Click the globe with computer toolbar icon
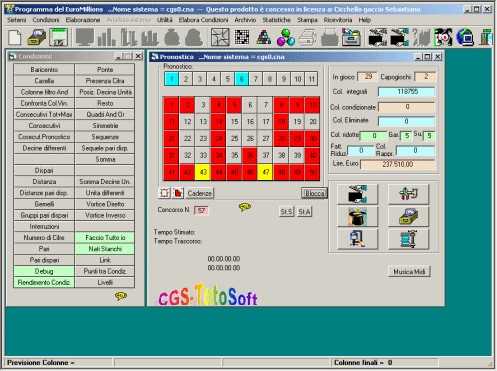The image size is (497, 371). click(x=465, y=37)
